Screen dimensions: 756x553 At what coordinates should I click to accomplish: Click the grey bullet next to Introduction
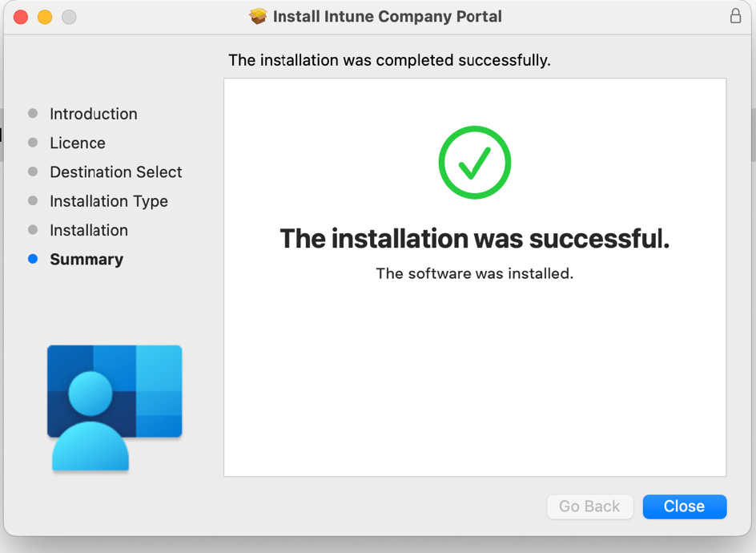coord(33,113)
